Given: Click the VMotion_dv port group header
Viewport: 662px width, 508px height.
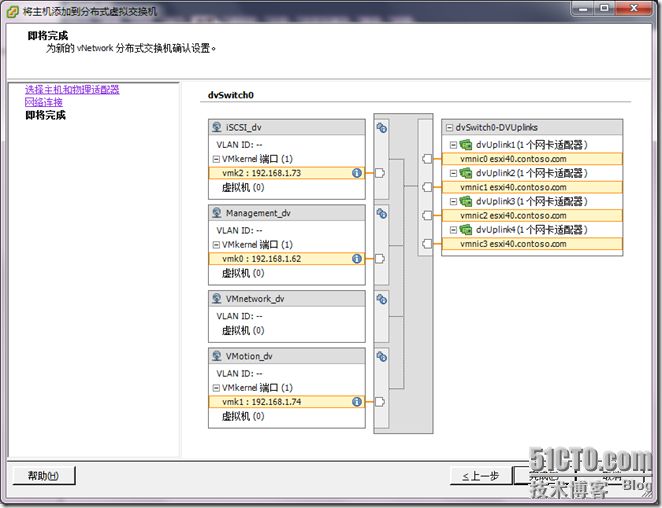Looking at the screenshot, I should point(287,356).
